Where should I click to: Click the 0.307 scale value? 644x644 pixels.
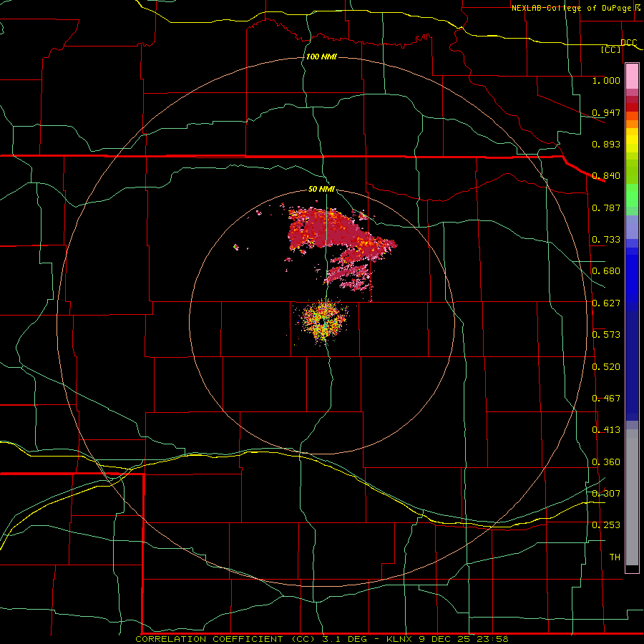tap(606, 493)
